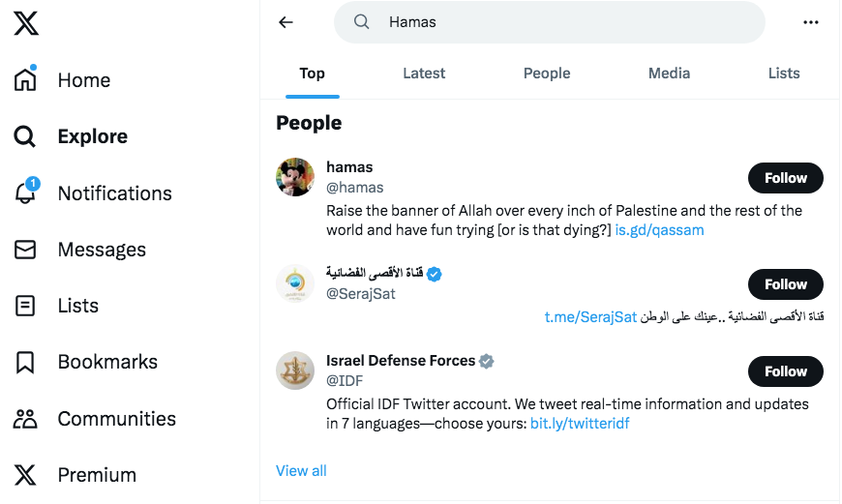Go to Home via house icon
Image resolution: width=842 pixels, height=504 pixels.
(x=25, y=80)
